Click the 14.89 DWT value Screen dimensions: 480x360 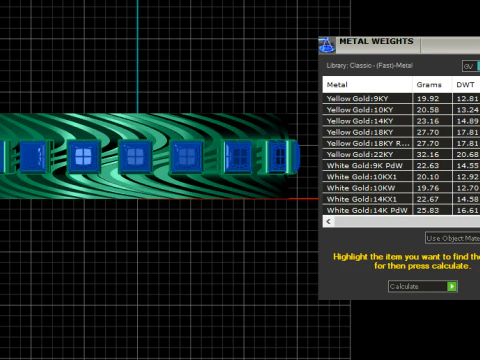468,121
